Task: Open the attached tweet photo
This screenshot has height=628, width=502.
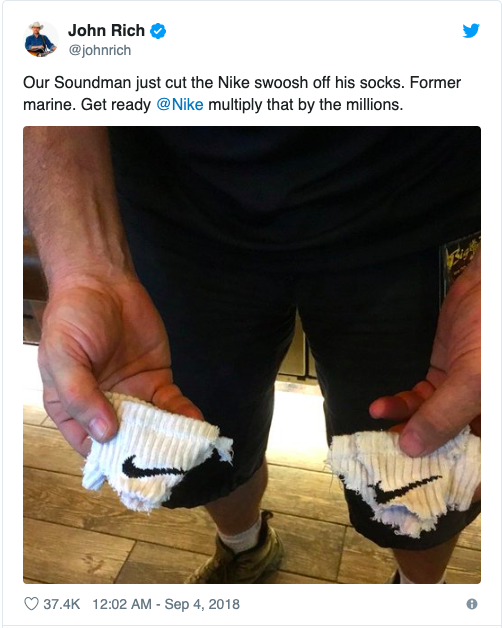Action: 252,355
